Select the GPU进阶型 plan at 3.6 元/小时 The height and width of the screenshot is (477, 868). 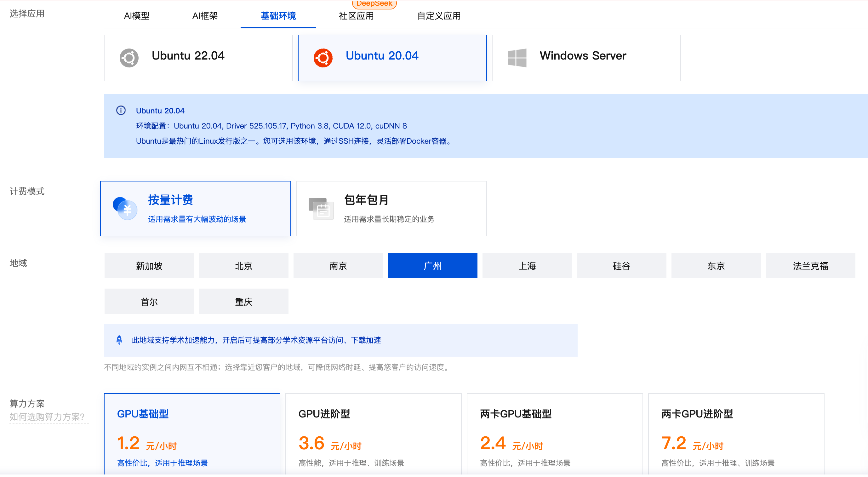[373, 434]
